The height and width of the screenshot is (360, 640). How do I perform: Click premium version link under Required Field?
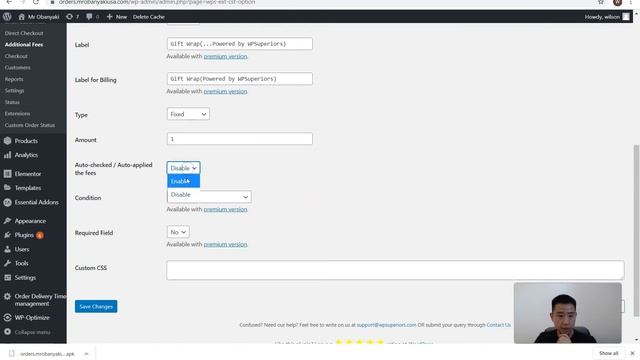(x=225, y=244)
